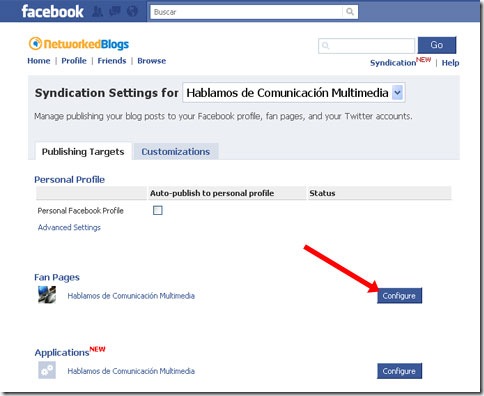Click Configure for the Fan Page

(399, 296)
